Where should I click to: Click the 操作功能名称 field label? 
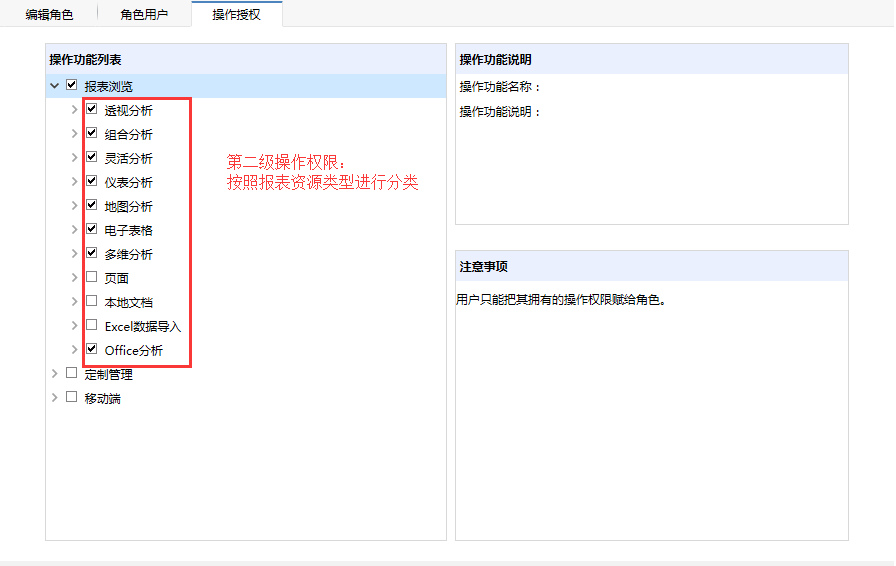[500, 87]
